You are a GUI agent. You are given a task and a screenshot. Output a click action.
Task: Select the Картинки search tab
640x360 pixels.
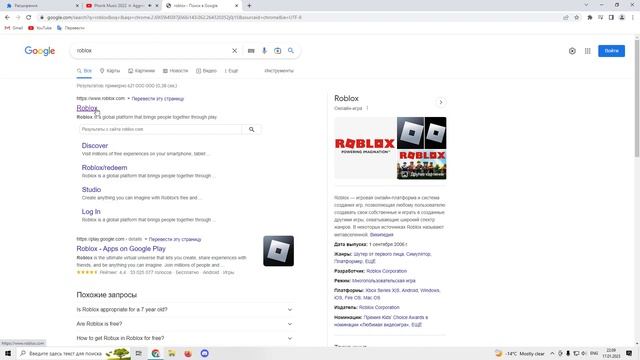pyautogui.click(x=141, y=71)
